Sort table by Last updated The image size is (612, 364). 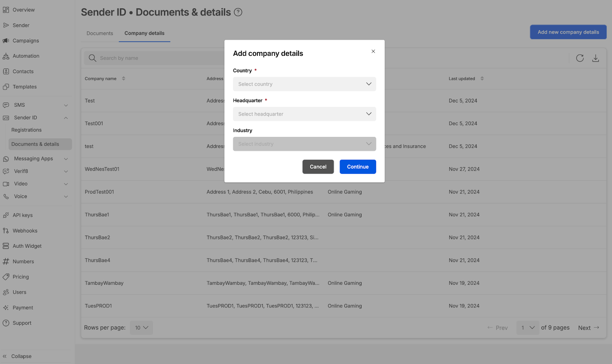tap(482, 79)
